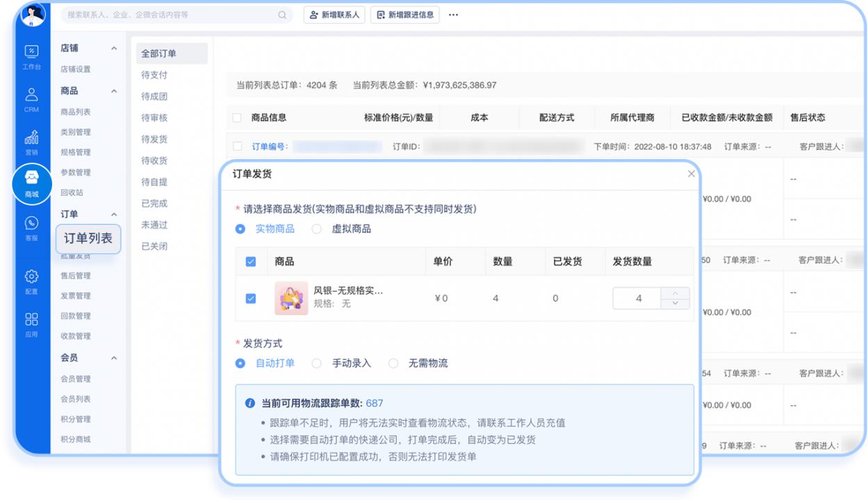
Task: Click the info icon beside 当前可用物流跟踪单数
Action: tap(250, 403)
